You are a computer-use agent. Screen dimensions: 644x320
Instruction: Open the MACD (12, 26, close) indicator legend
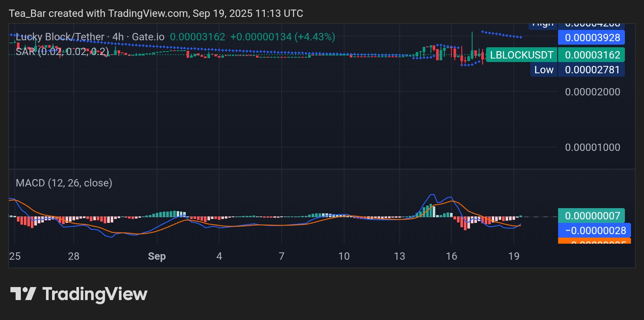coord(64,183)
